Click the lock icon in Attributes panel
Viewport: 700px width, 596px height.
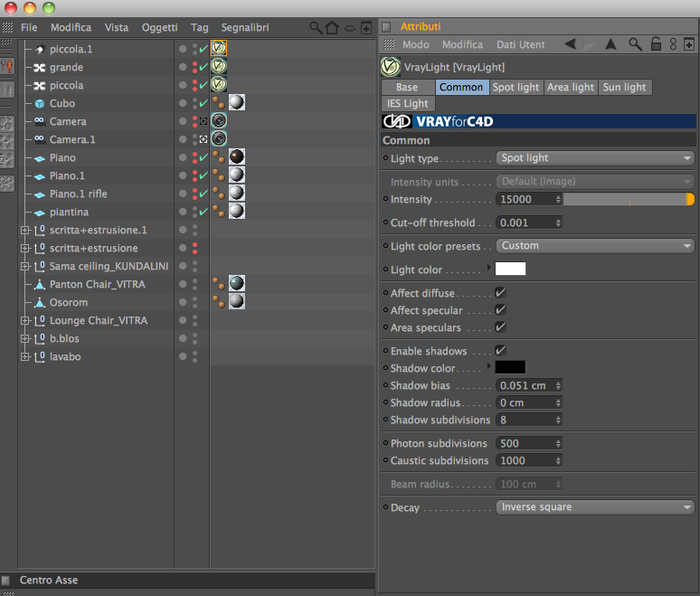(655, 44)
